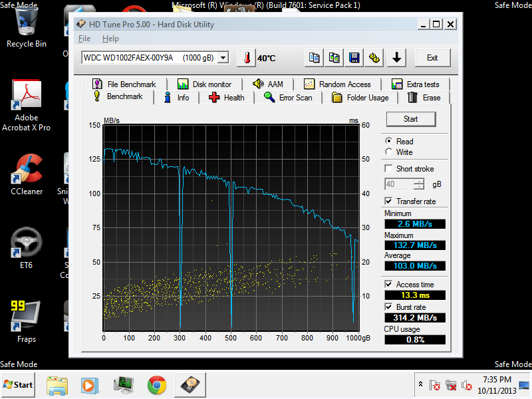This screenshot has height=399, width=532.
Task: Open Windows Explorer from taskbar
Action: click(57, 386)
